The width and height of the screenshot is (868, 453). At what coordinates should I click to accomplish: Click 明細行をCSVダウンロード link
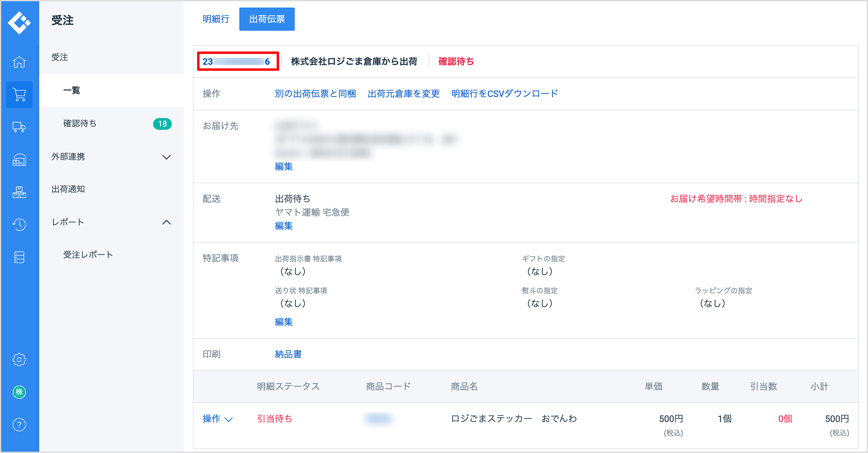coord(505,94)
